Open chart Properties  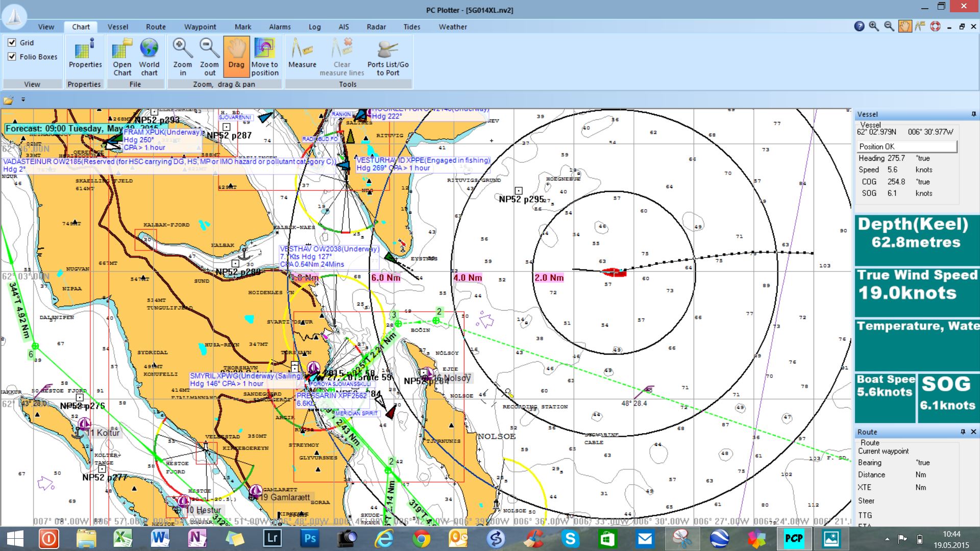[85, 53]
